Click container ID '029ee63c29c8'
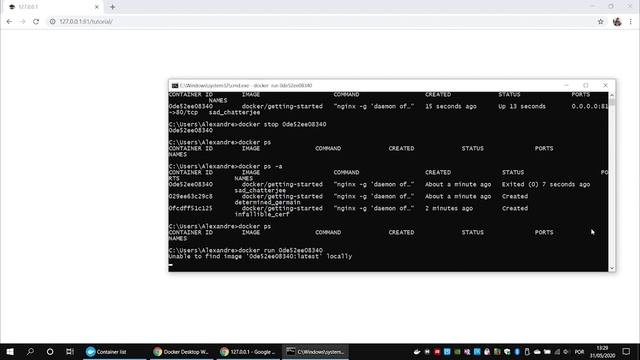This screenshot has width=640, height=360. [191, 196]
